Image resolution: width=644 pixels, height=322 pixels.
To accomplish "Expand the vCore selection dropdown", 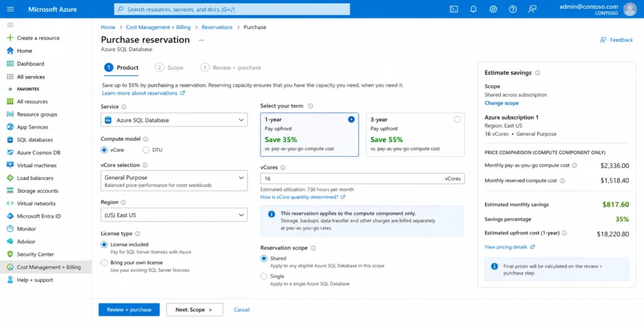I will [x=174, y=180].
